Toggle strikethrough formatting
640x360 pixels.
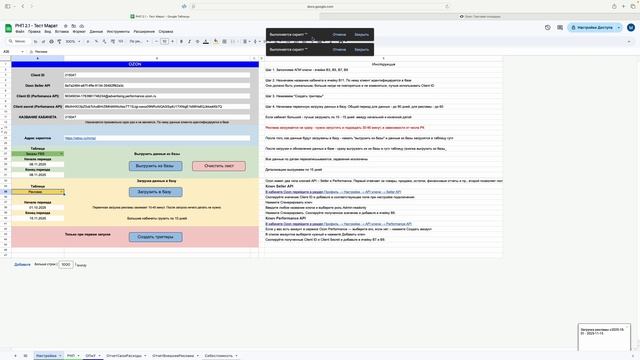198,41
